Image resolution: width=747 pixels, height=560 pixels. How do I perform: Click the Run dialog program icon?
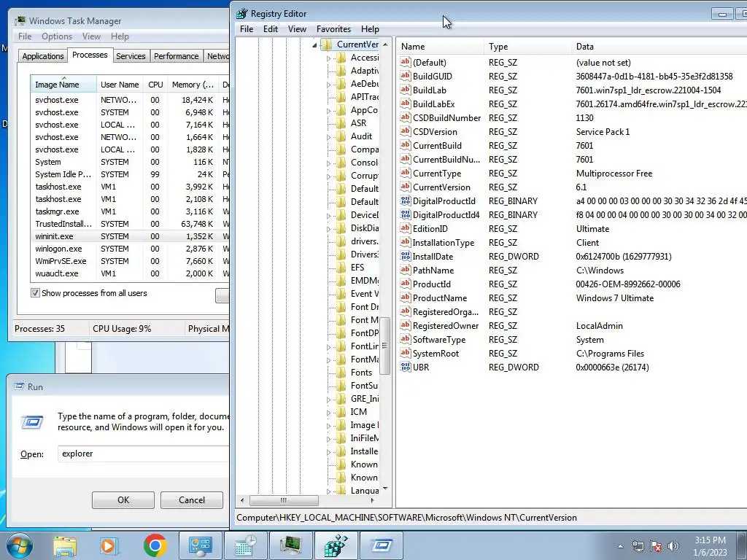click(32, 422)
